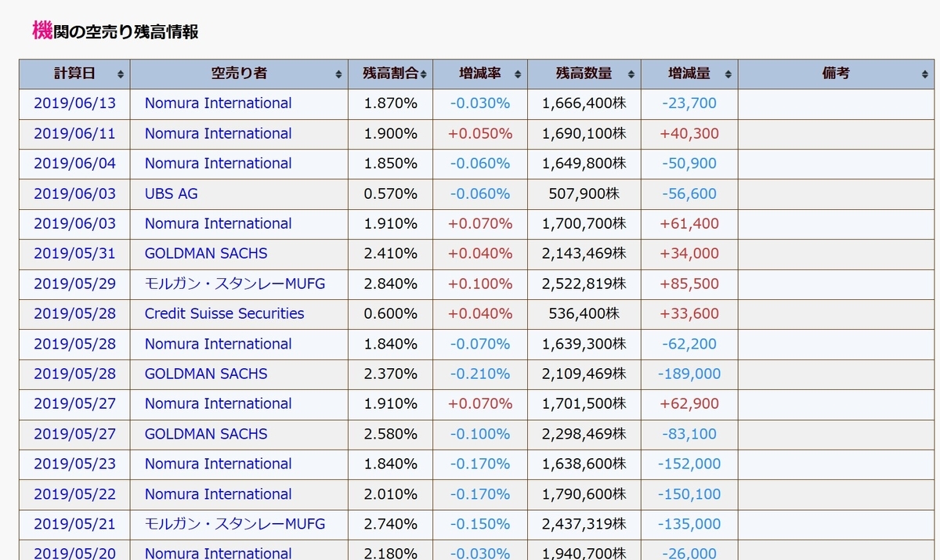The width and height of the screenshot is (940, 560).
Task: Open GOLDMAN SACHS link for 2019/05/31
Action: pyautogui.click(x=206, y=254)
